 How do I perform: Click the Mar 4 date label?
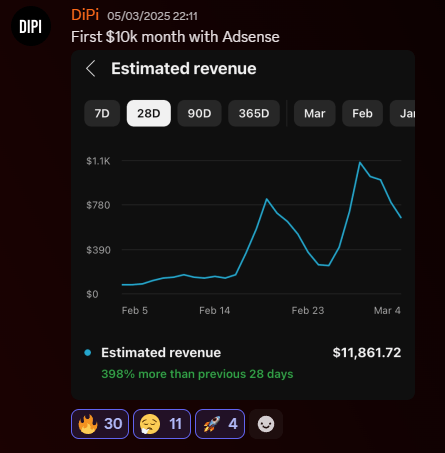(x=387, y=310)
